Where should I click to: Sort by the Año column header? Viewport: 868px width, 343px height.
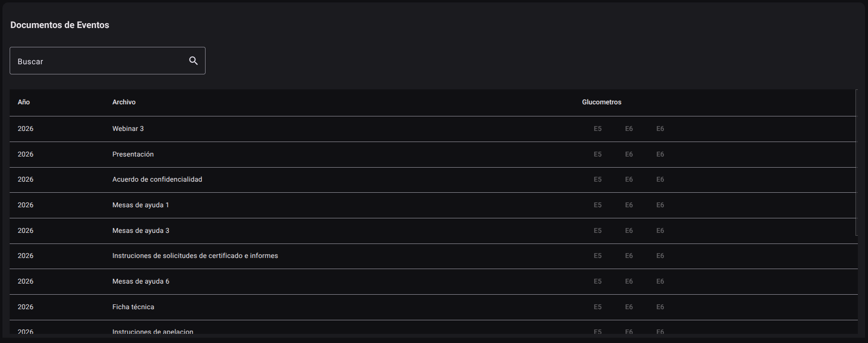point(24,102)
